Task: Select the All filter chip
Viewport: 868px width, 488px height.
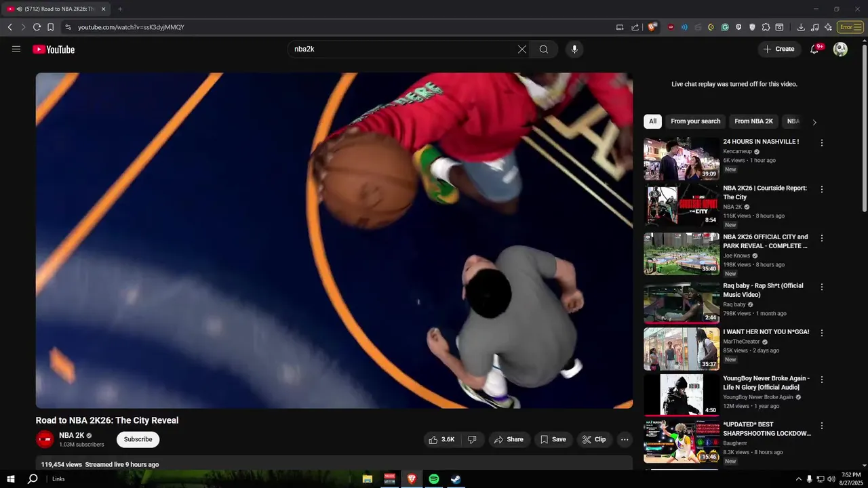Action: (x=652, y=121)
